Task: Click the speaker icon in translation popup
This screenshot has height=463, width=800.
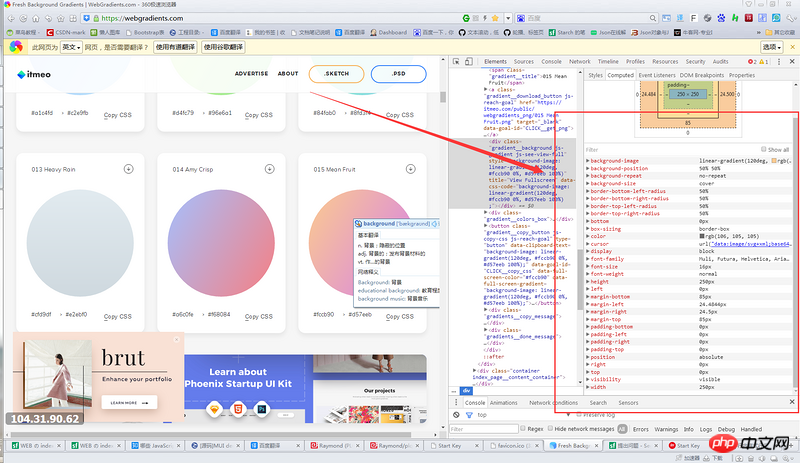Action: click(435, 224)
